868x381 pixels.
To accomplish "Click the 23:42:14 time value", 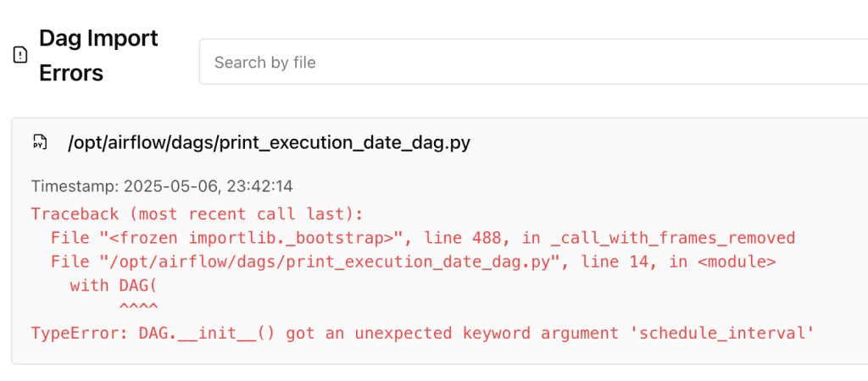I will [x=265, y=185].
